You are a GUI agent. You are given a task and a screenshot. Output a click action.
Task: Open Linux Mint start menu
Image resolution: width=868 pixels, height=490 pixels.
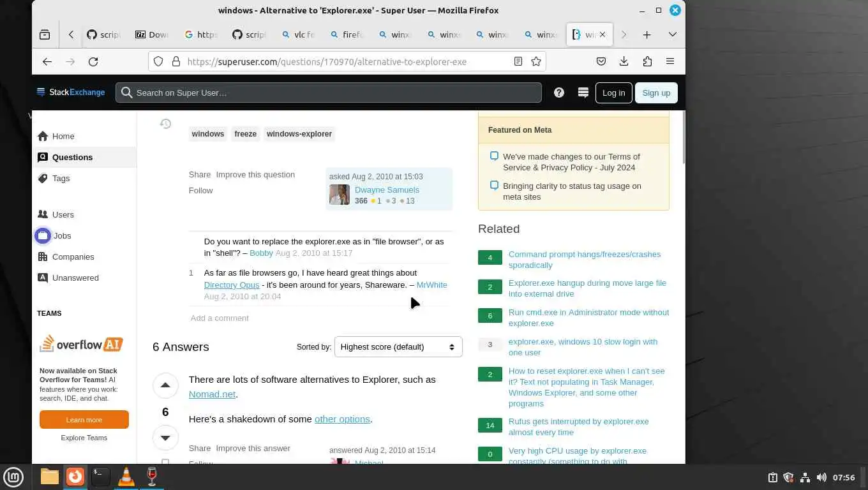click(13, 477)
